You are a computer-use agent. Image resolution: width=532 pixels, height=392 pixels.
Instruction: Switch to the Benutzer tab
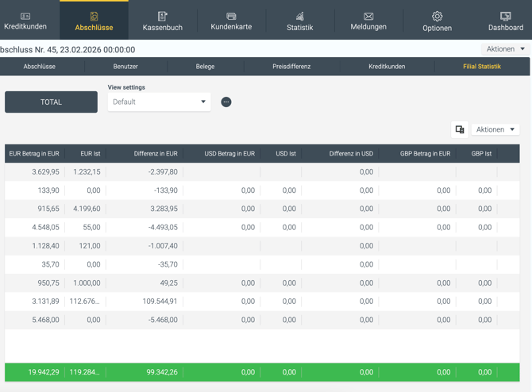125,67
